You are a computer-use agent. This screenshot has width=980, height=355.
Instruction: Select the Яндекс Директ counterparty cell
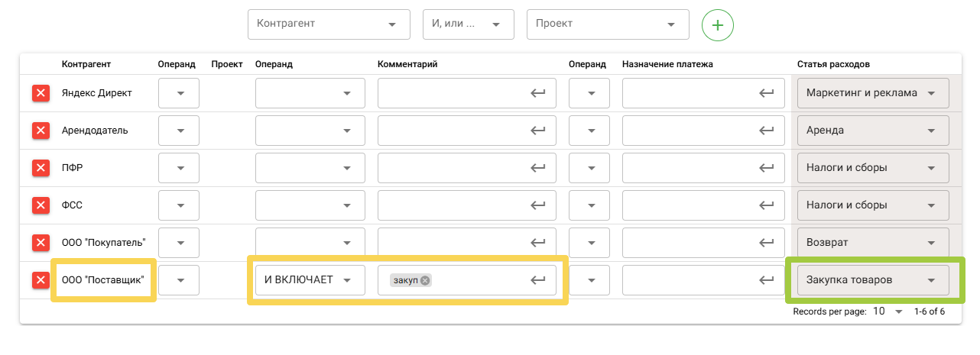coord(97,93)
